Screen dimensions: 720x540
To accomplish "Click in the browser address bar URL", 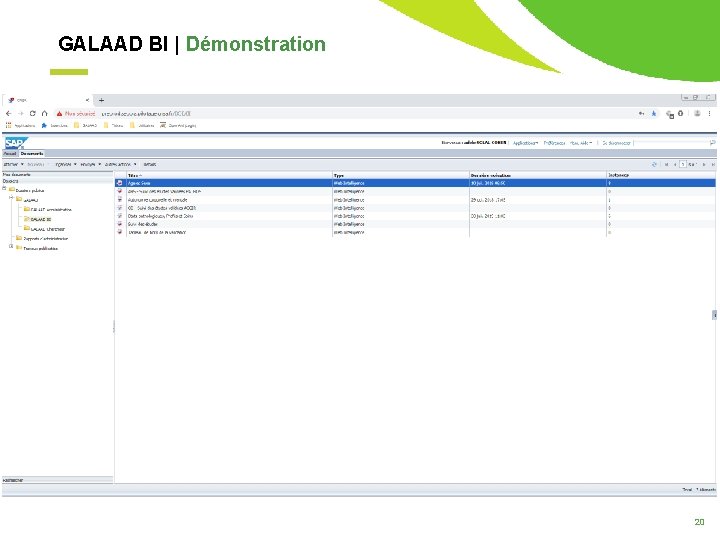I will (x=146, y=113).
